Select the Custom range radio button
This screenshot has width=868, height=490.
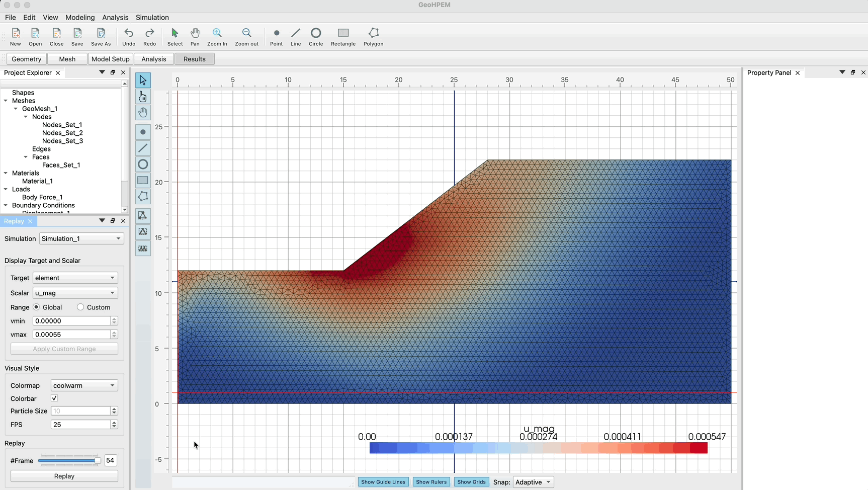coord(80,307)
